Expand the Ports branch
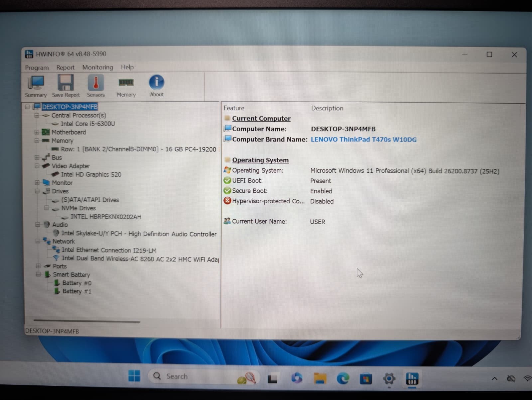This screenshot has width=532, height=400. (x=38, y=266)
